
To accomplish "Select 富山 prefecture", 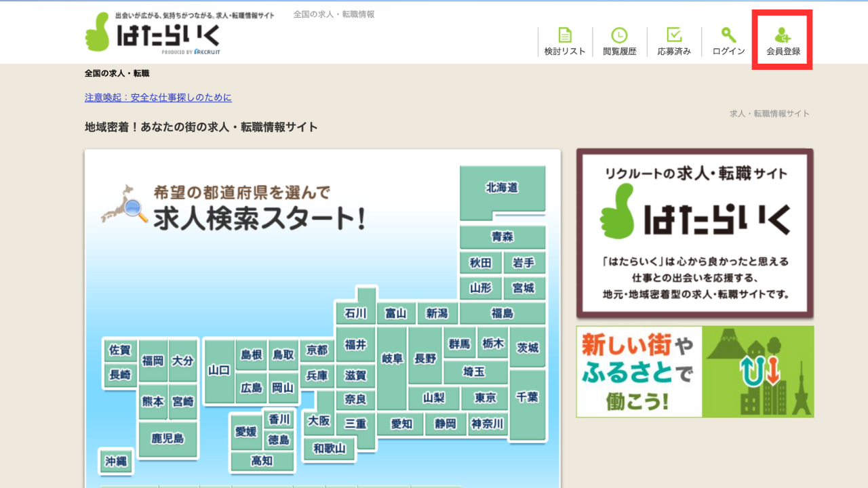I will pyautogui.click(x=396, y=313).
